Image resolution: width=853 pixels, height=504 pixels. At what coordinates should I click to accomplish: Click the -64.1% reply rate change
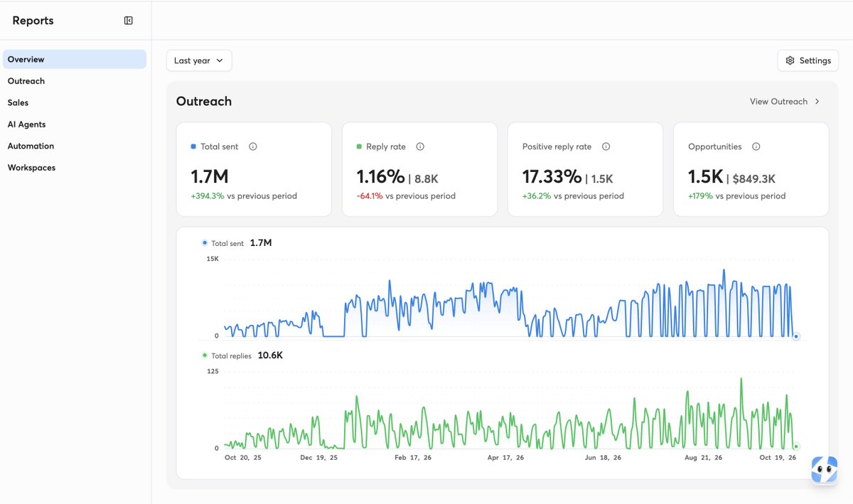[370, 196]
